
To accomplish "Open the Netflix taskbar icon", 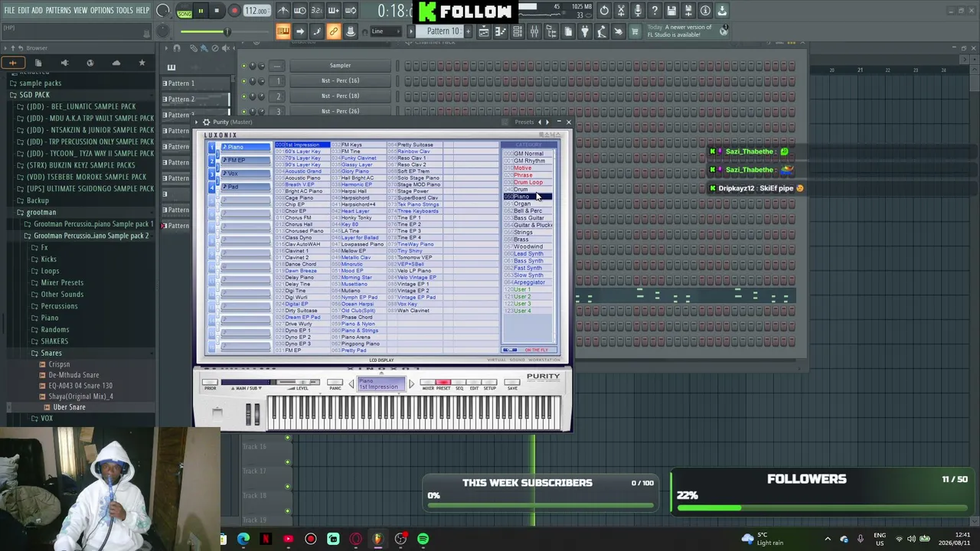I will [x=266, y=540].
